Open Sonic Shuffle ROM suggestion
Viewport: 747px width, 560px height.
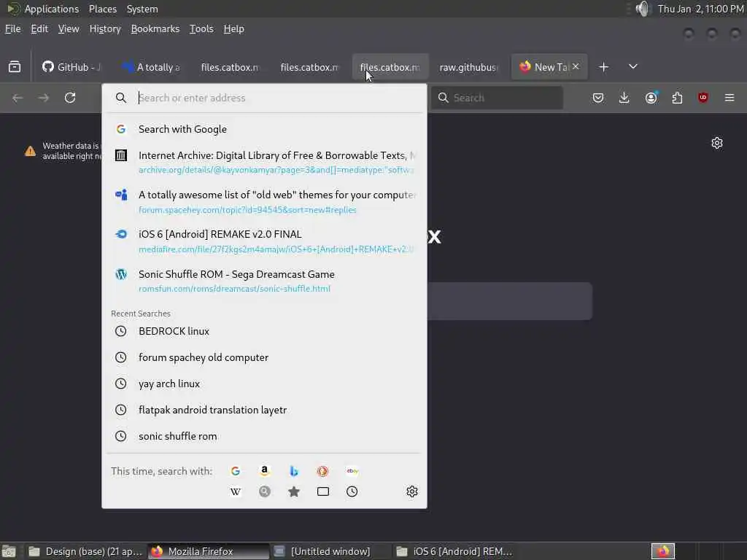click(264, 281)
